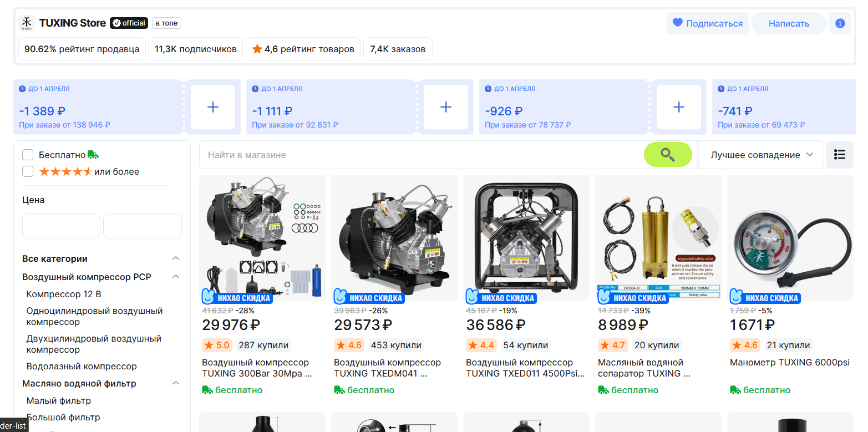The width and height of the screenshot is (868, 432).
Task: Toggle the 4.5 stars or more checkbox
Action: click(28, 171)
